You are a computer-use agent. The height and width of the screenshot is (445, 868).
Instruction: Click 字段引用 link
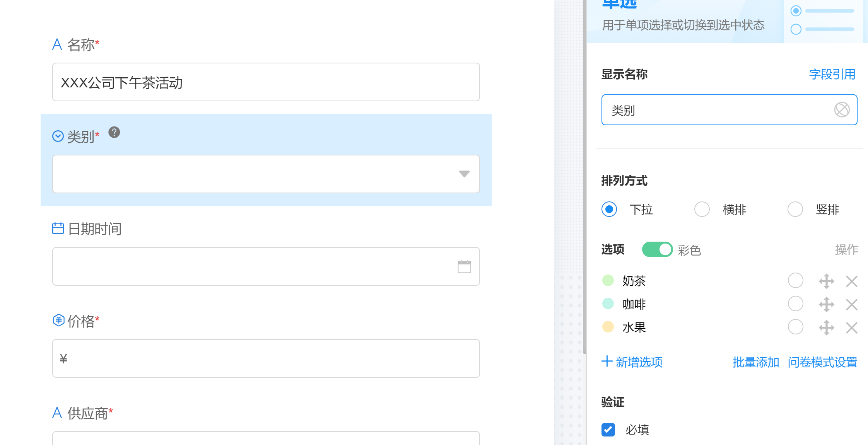click(x=832, y=74)
